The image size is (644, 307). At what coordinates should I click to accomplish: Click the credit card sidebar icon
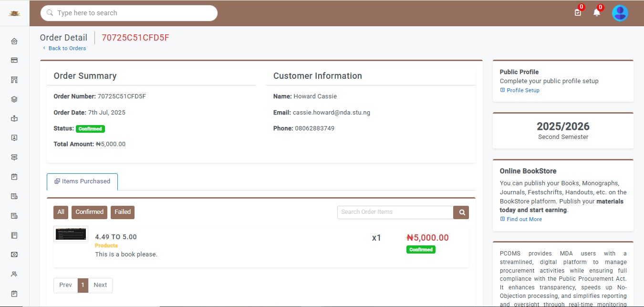[14, 61]
